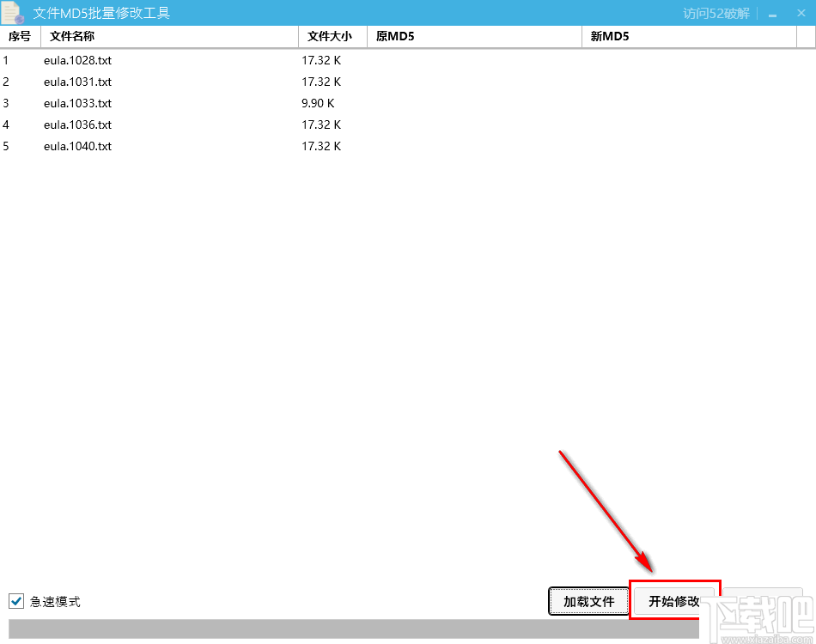Click the window title 文件MD5批量修改工具

tap(101, 13)
